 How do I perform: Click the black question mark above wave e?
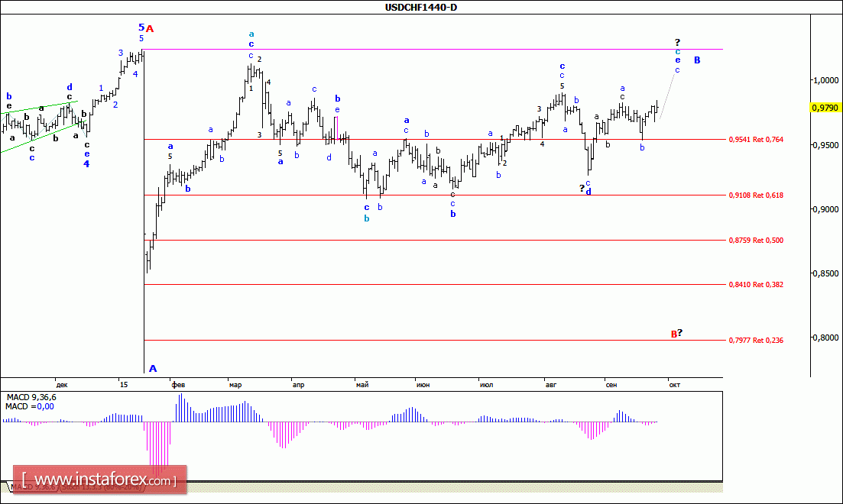677,42
